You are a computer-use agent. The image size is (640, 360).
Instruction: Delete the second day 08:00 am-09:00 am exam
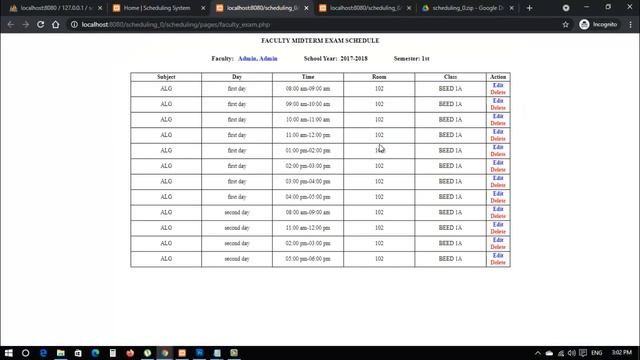pyautogui.click(x=498, y=216)
